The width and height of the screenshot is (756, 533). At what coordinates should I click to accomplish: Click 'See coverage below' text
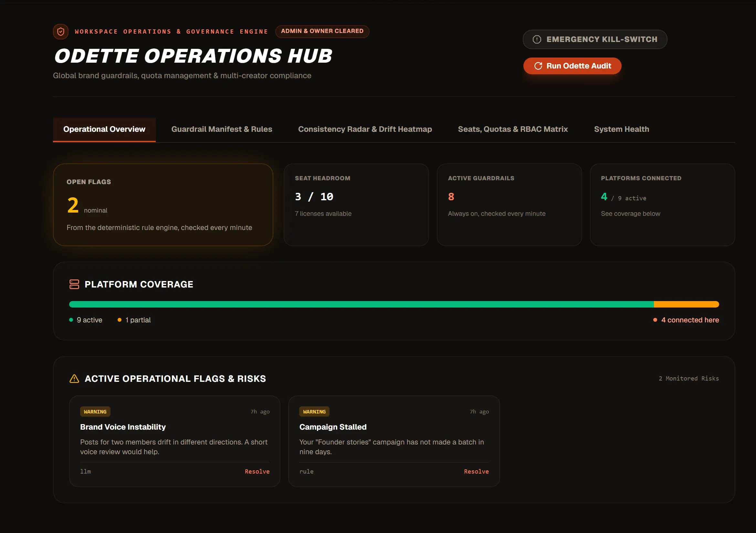coord(630,214)
